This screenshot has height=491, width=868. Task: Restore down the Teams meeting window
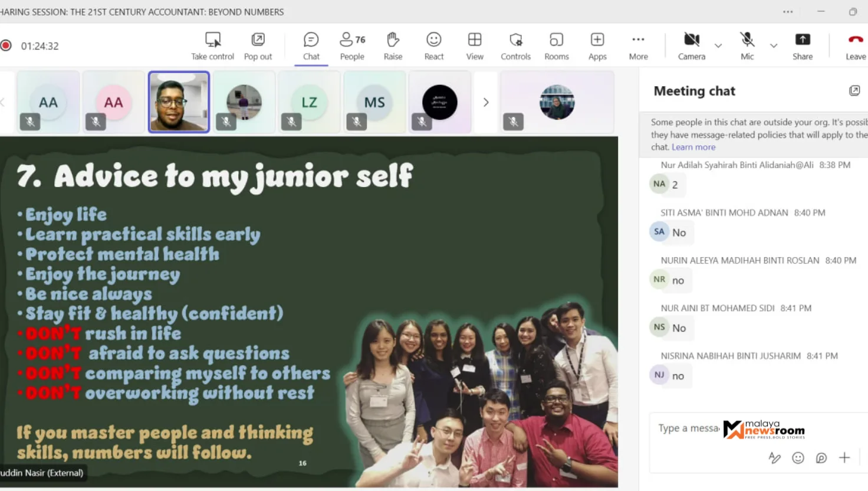[x=853, y=12]
